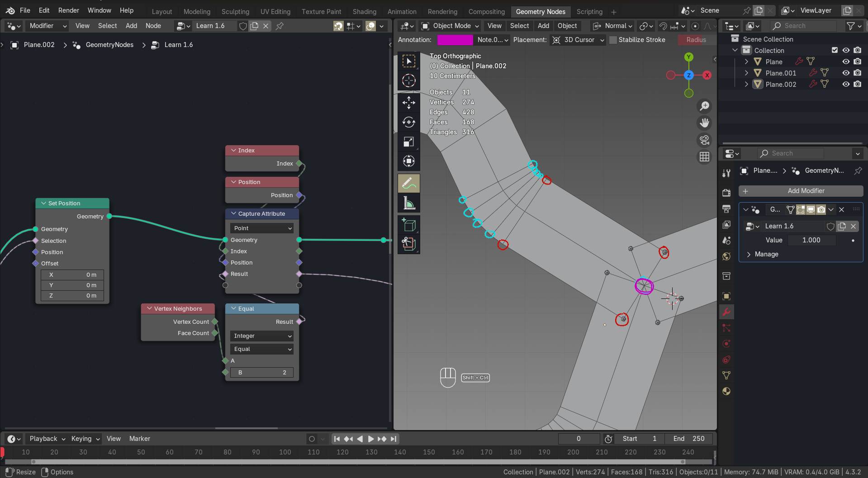Activate the Annotate pencil tool
Viewport: 868px width, 478px height.
[x=408, y=184]
